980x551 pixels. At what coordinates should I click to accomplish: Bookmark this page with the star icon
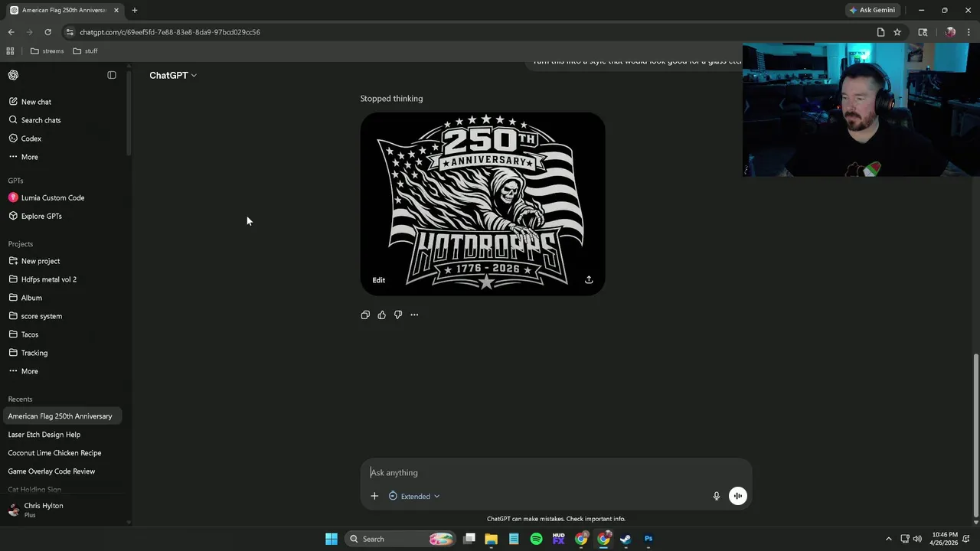coord(897,32)
